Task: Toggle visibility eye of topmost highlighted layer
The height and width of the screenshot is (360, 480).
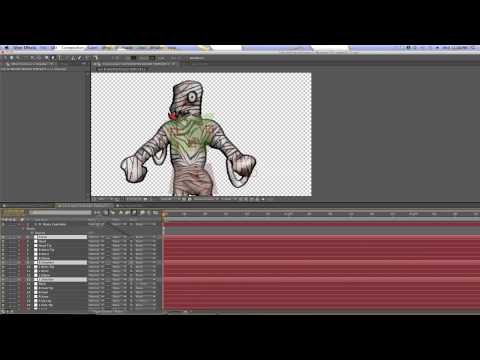Action: pyautogui.click(x=3, y=237)
